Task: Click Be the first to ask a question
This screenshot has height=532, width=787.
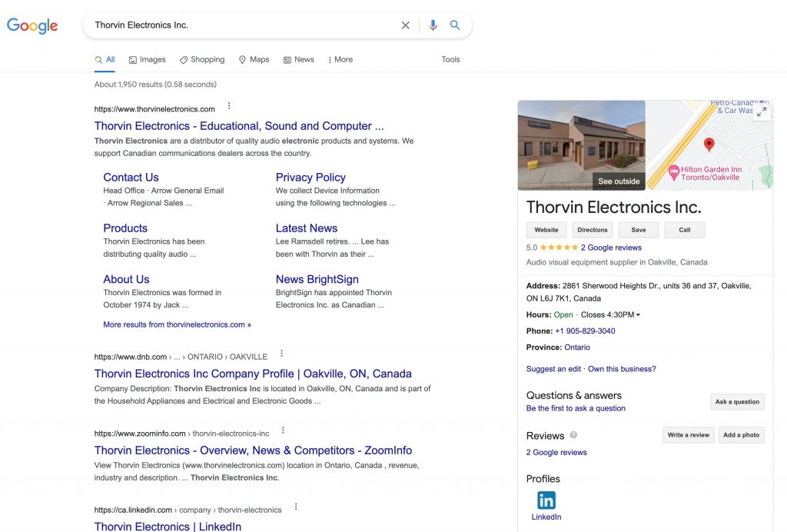Action: pos(576,408)
